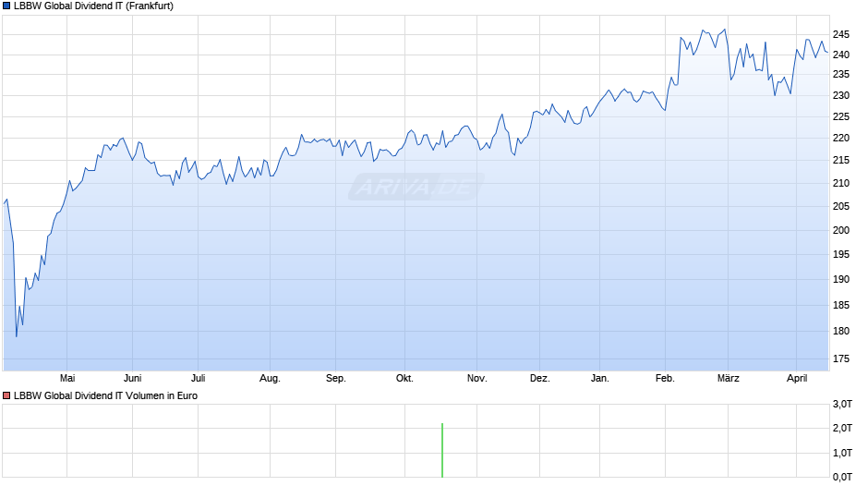Click the '2,0T' volume axis value
The height and width of the screenshot is (486, 868).
click(842, 428)
